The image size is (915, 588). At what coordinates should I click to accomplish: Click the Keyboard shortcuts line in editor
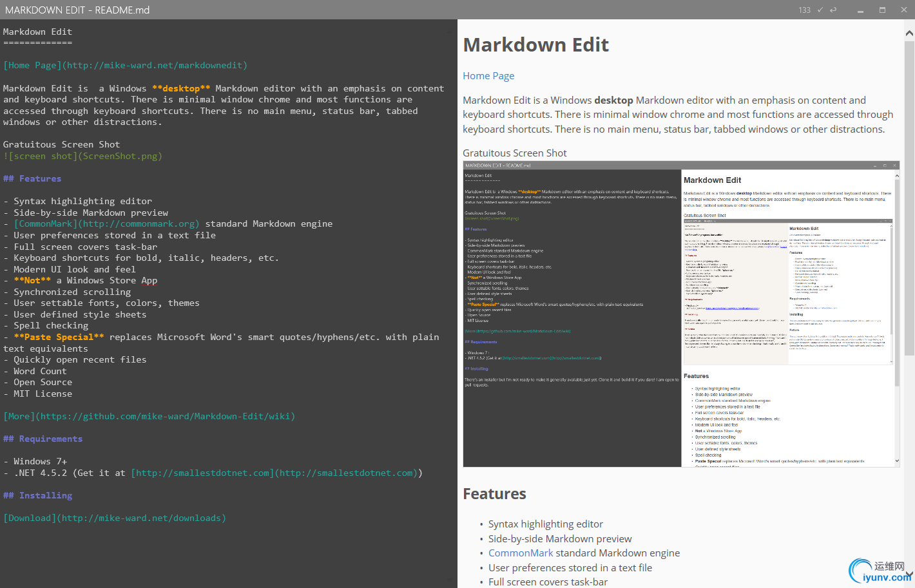(141, 258)
